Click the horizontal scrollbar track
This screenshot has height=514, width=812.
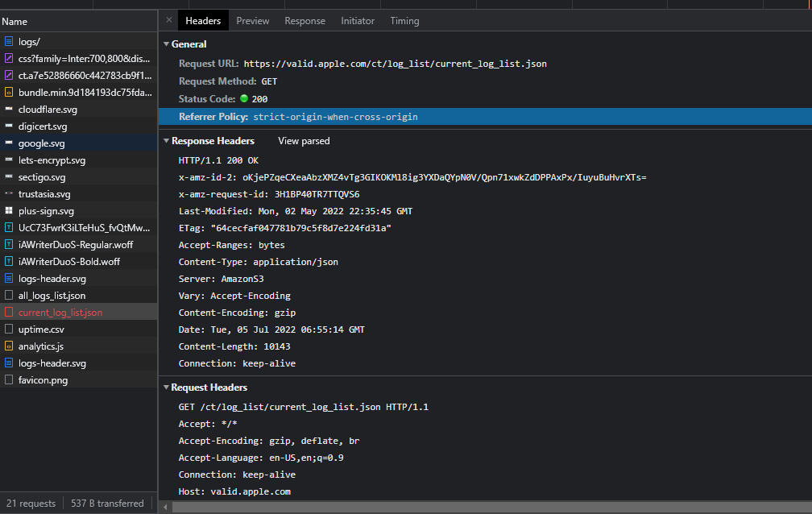pos(492,507)
